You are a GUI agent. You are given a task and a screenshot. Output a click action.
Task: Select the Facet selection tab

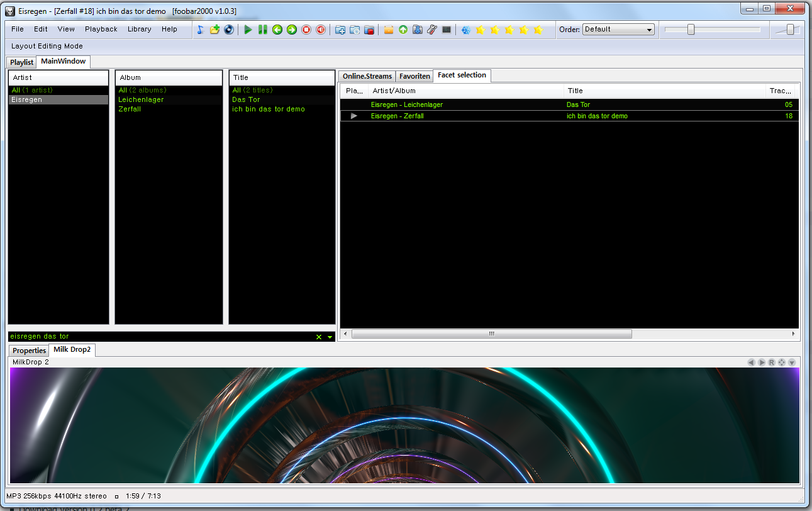[462, 76]
